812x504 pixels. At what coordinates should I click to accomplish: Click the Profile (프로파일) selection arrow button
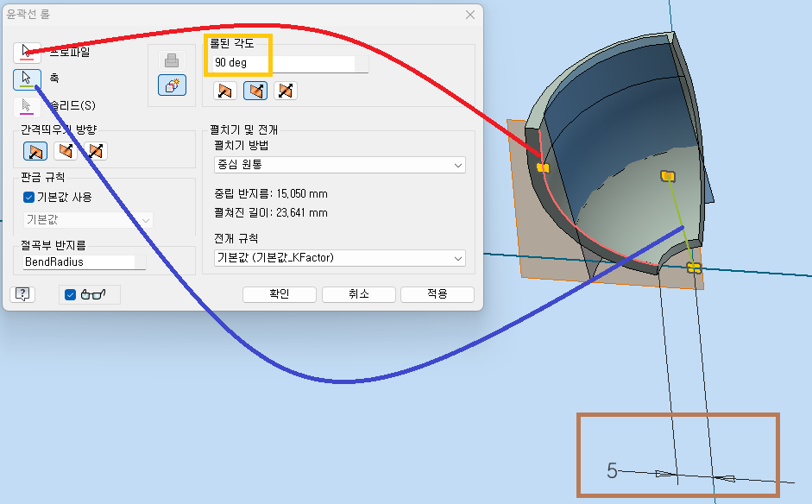click(x=28, y=51)
